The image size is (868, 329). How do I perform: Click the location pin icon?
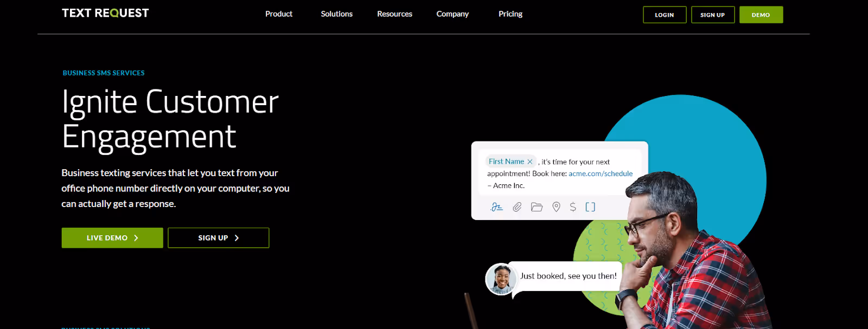coord(556,207)
